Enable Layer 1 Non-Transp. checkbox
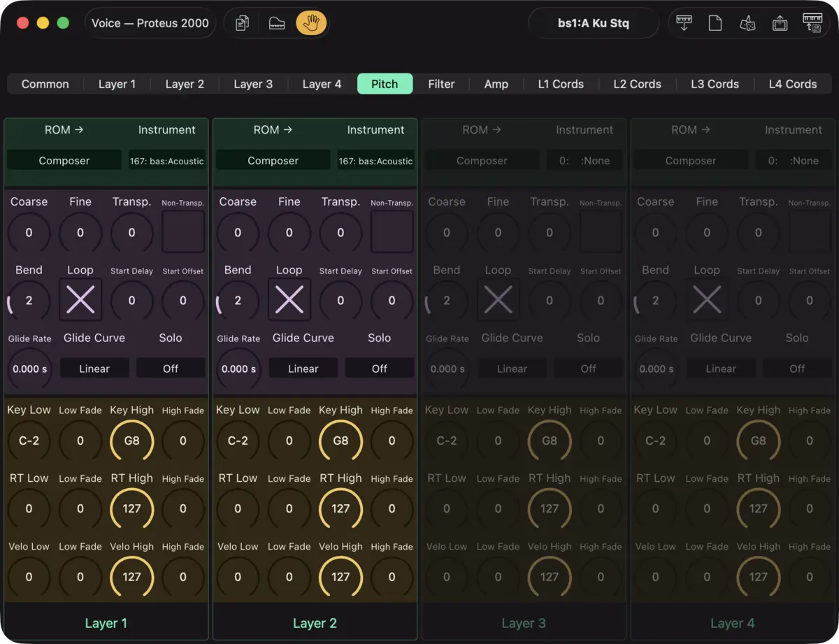Image resolution: width=839 pixels, height=644 pixels. [183, 232]
